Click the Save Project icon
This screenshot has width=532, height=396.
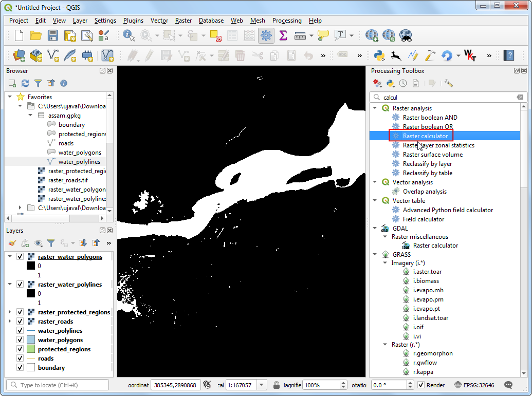coord(52,35)
